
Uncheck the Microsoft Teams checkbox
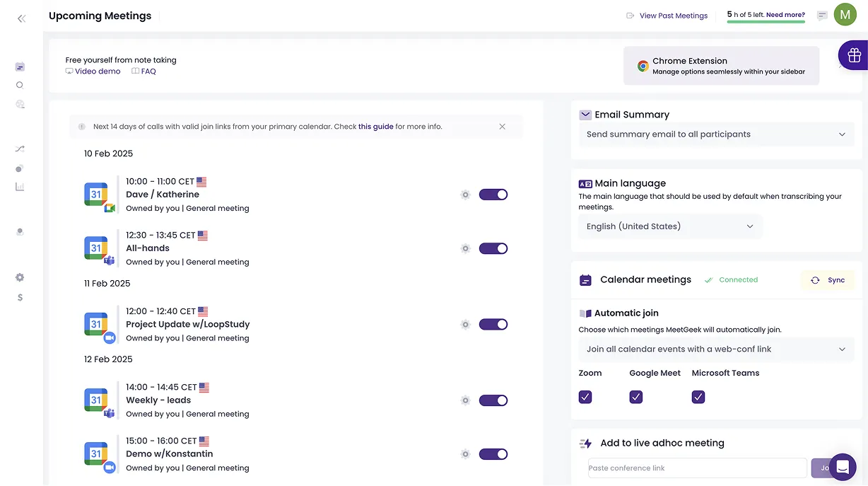pyautogui.click(x=698, y=397)
